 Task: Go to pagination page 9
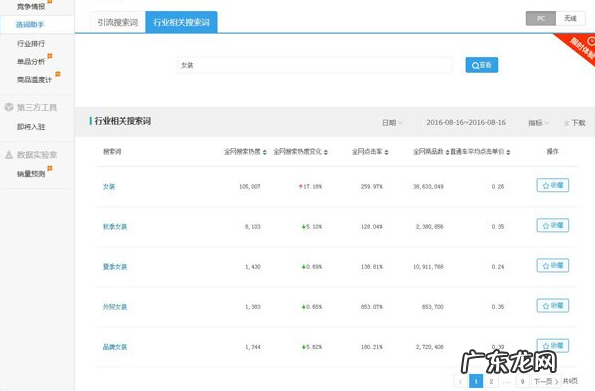click(523, 381)
